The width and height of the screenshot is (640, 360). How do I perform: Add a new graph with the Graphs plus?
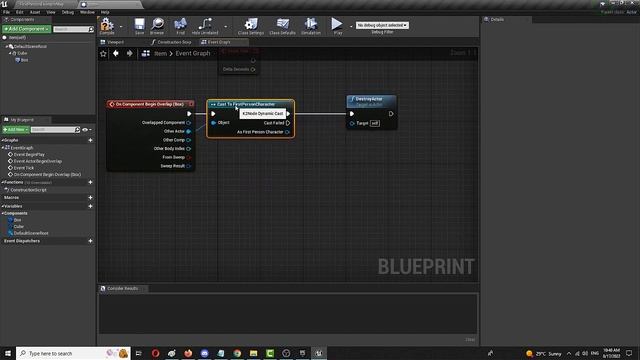click(90, 140)
